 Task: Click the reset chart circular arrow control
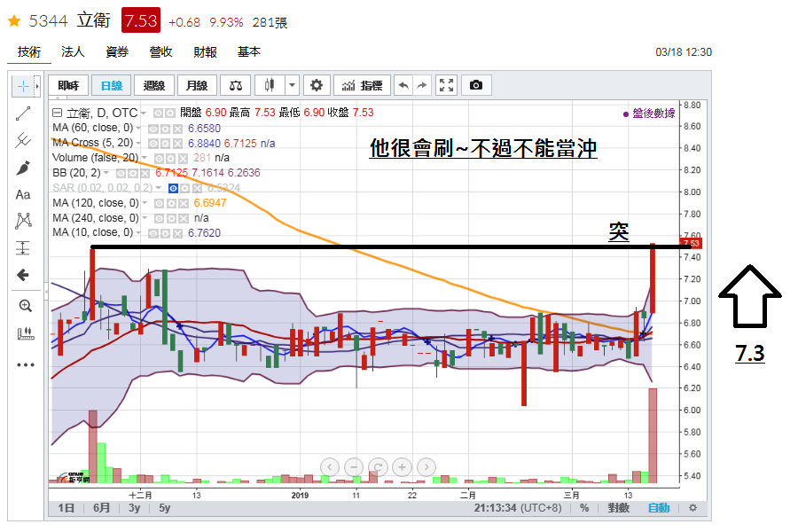pyautogui.click(x=378, y=467)
